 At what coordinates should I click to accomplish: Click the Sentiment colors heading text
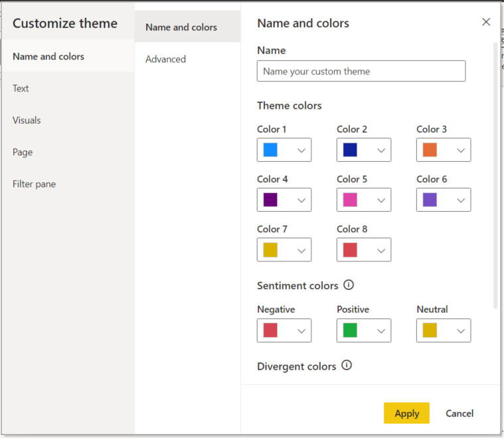[297, 285]
